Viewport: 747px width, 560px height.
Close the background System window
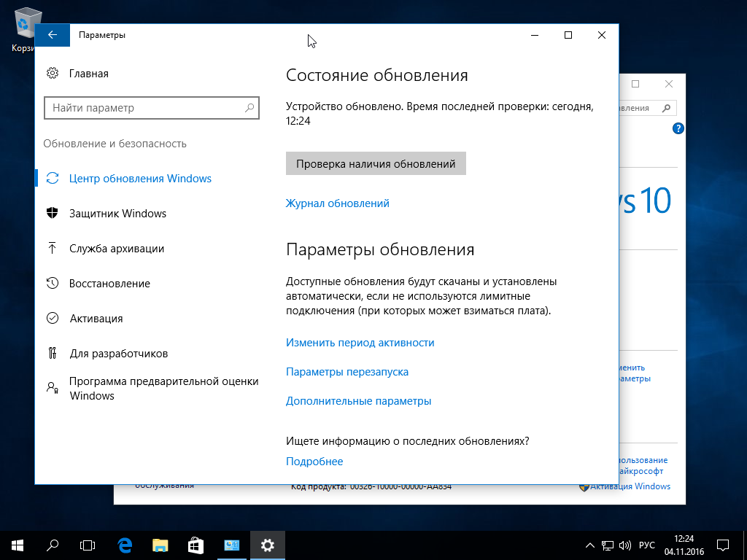[x=669, y=84]
